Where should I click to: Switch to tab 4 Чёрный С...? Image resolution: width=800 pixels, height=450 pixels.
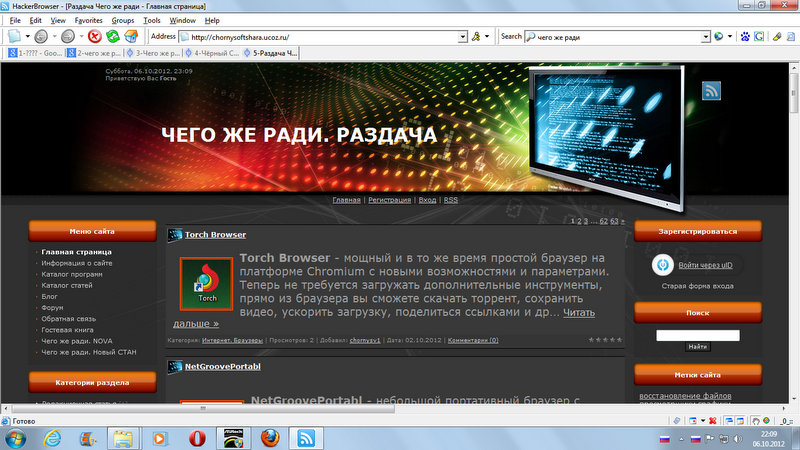coord(212,53)
